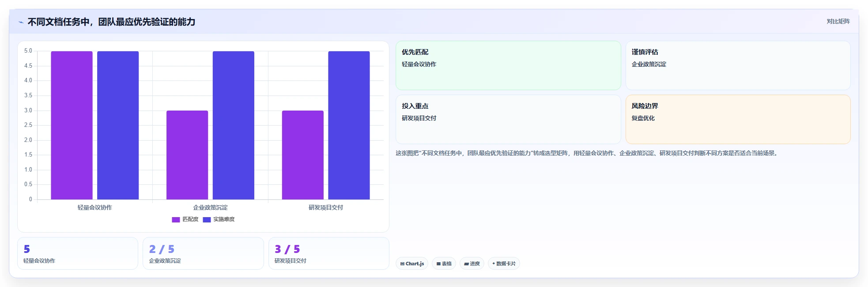Screen dimensions: 868x287
Task: Click the 数据卡片 tag
Action: tap(504, 264)
